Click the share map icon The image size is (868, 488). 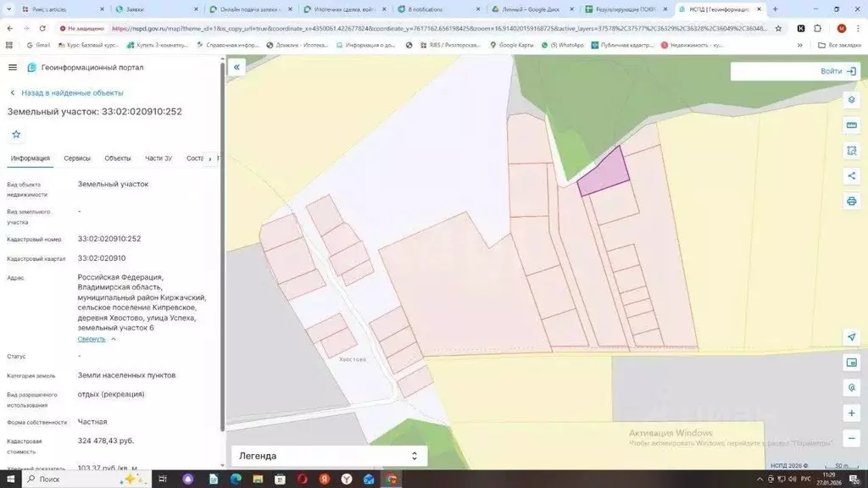pos(851,176)
